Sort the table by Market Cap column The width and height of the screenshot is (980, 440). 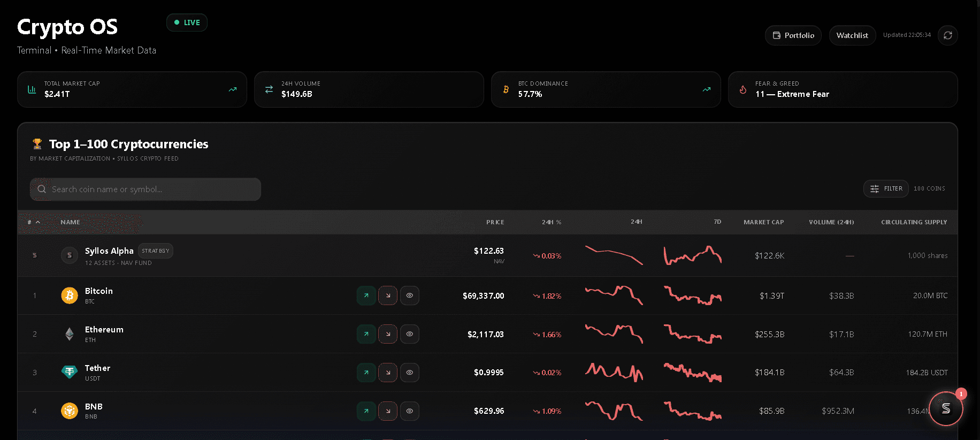764,222
